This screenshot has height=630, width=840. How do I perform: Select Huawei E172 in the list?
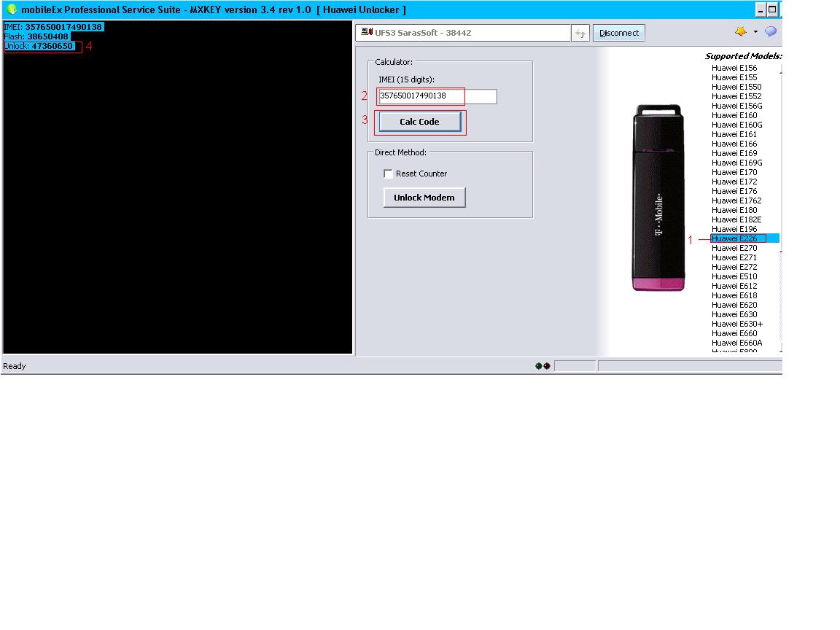click(x=734, y=182)
